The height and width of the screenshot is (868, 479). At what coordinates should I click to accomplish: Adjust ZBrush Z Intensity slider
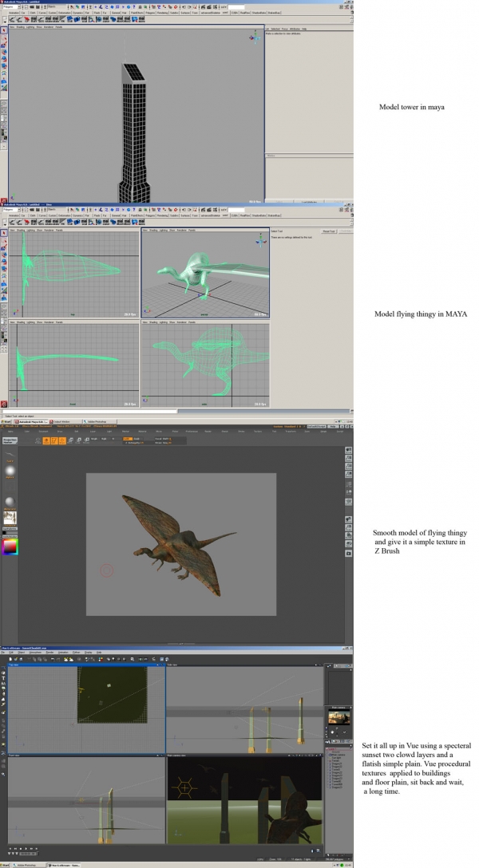click(x=133, y=443)
